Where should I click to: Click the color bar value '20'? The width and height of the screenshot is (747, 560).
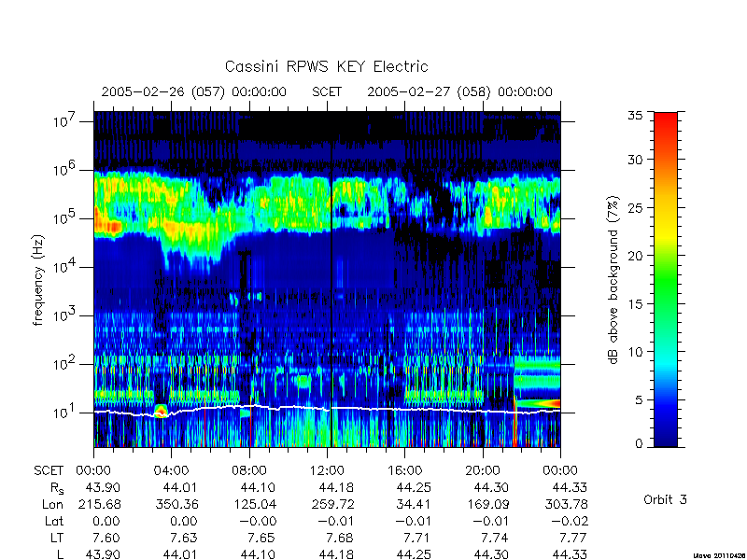[x=636, y=255]
